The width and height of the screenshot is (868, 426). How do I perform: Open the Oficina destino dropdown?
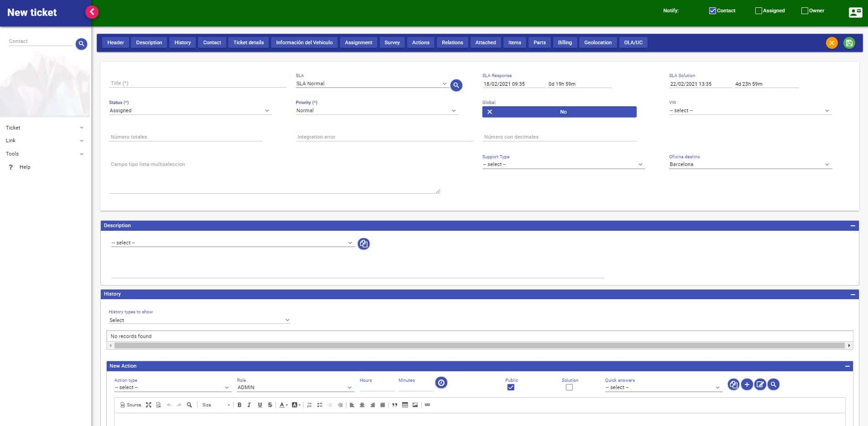point(750,165)
